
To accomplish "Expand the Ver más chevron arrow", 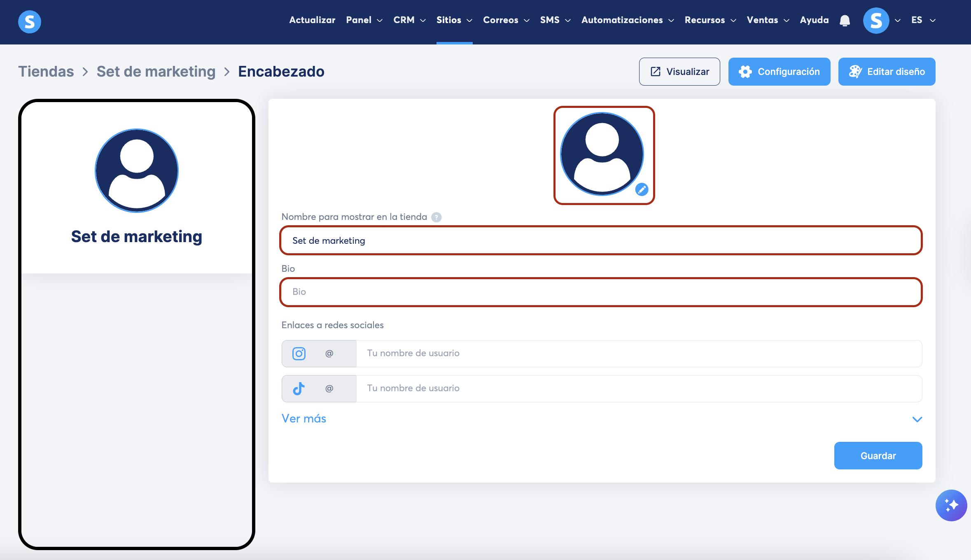I will (917, 419).
